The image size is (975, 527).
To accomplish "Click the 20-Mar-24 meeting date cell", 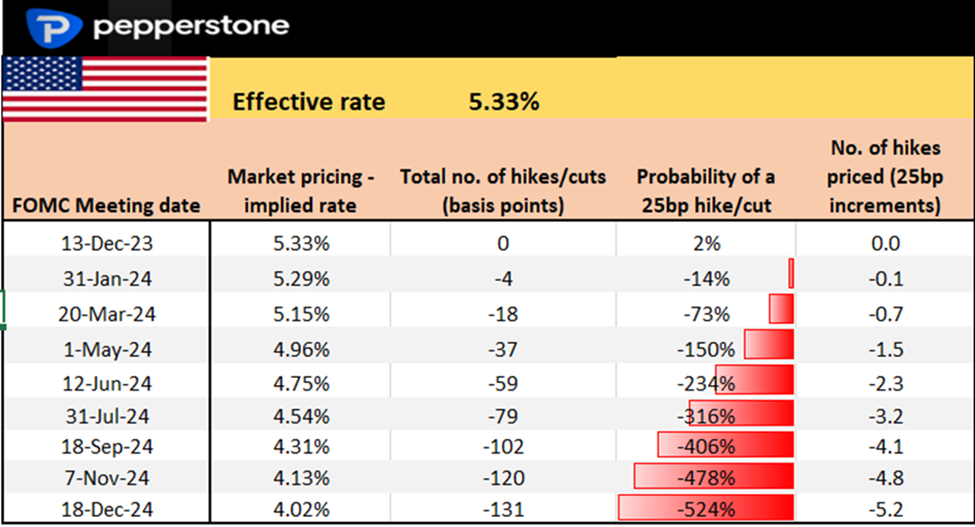I will tap(107, 314).
